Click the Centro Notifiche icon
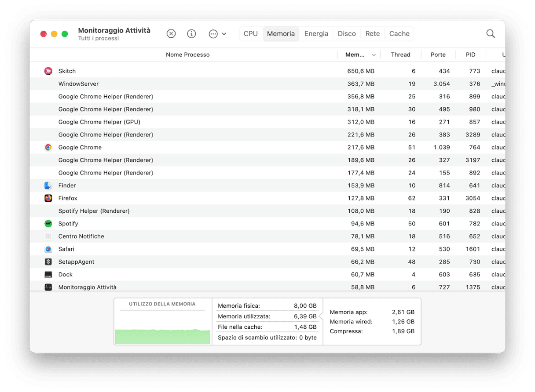 point(48,237)
